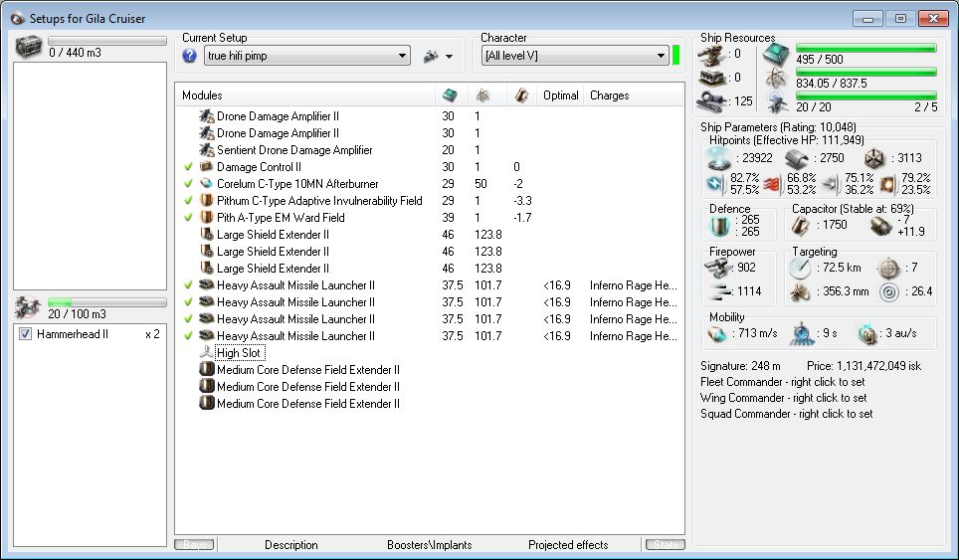Toggle Damage Control II active checkmark

pos(188,167)
